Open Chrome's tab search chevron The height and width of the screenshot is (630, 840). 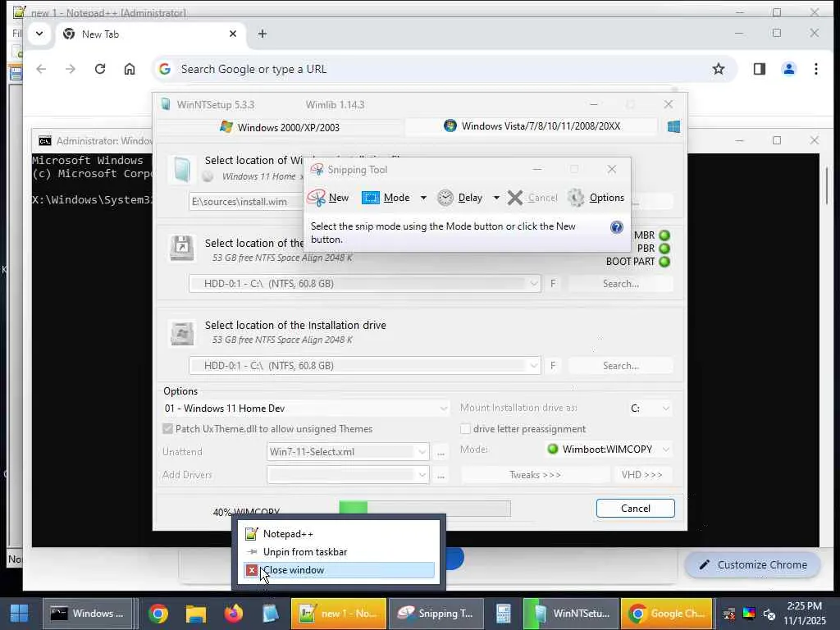click(39, 34)
